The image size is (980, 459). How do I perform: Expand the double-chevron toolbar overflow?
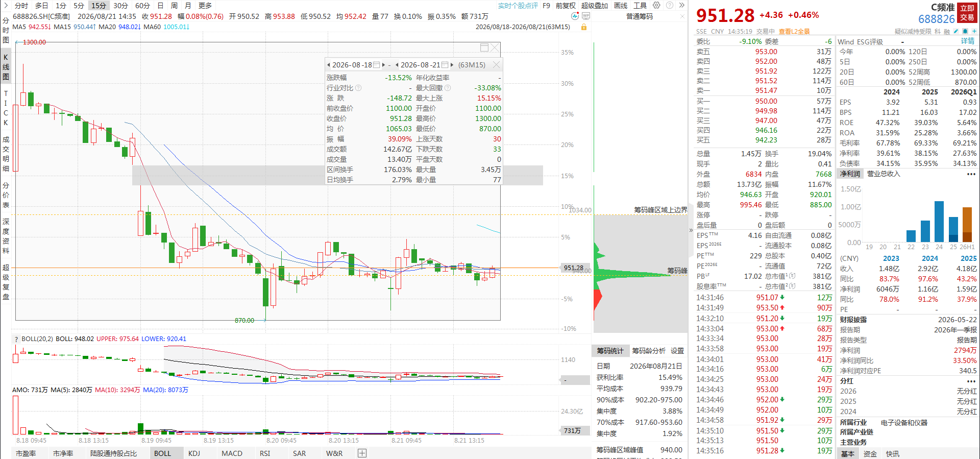(681, 5)
